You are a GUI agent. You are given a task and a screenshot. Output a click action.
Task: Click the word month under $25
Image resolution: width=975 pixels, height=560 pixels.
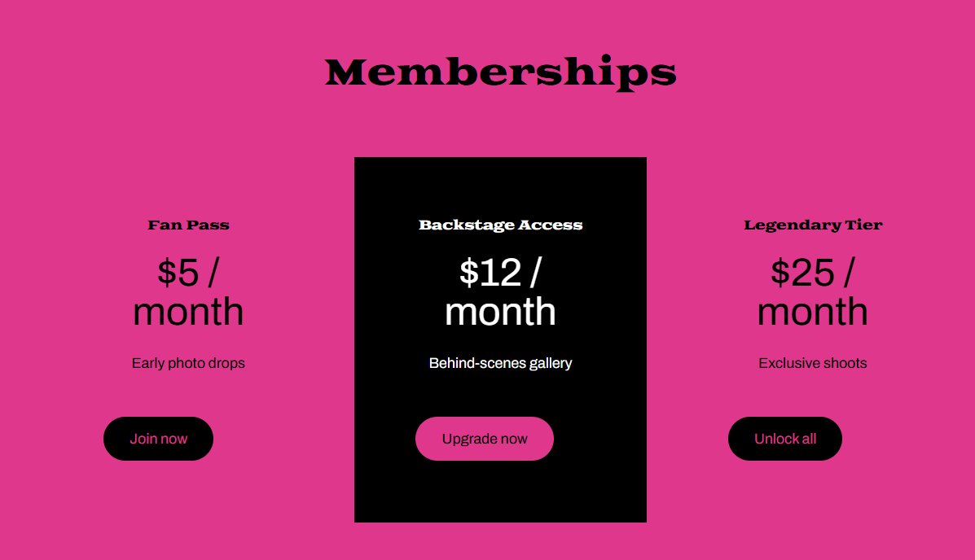(x=813, y=312)
